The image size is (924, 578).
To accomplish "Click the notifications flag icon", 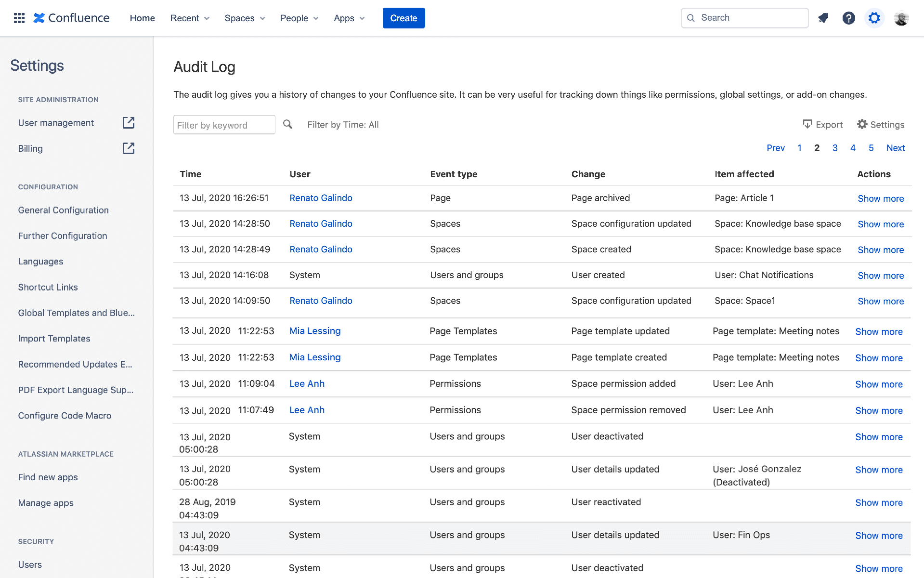I will click(823, 18).
